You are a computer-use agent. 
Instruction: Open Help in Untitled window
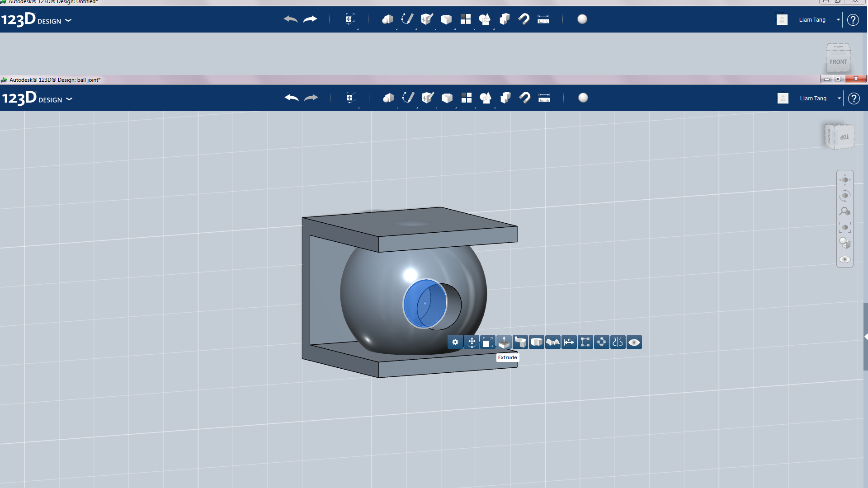853,20
